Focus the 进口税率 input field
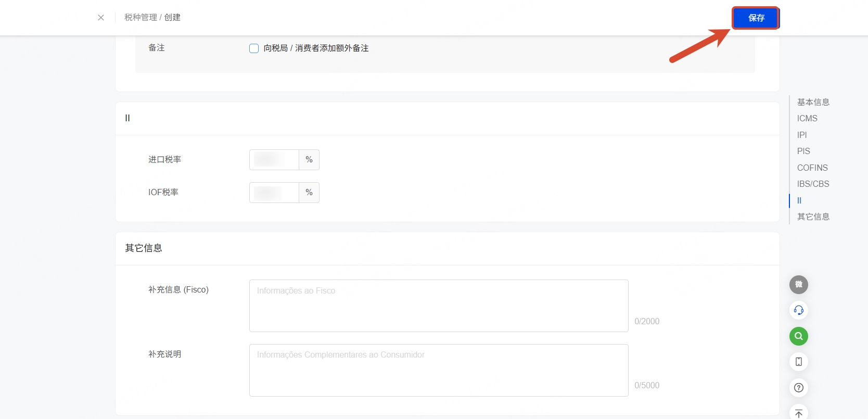 click(274, 160)
